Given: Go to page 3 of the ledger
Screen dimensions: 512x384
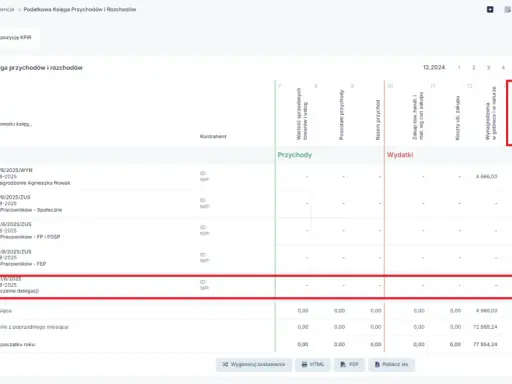Looking at the screenshot, I should (x=488, y=68).
